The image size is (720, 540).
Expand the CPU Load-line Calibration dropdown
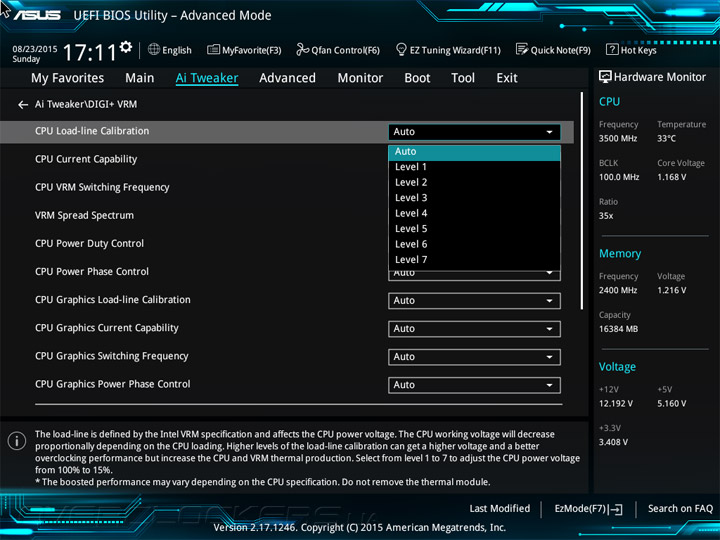coord(474,132)
